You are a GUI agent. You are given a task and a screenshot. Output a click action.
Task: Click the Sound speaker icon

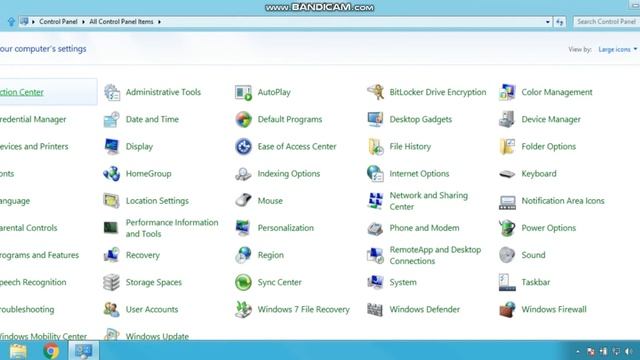(x=507, y=255)
